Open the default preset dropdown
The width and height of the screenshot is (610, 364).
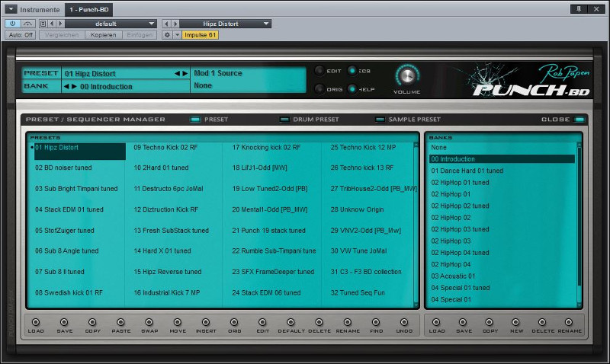coord(111,24)
